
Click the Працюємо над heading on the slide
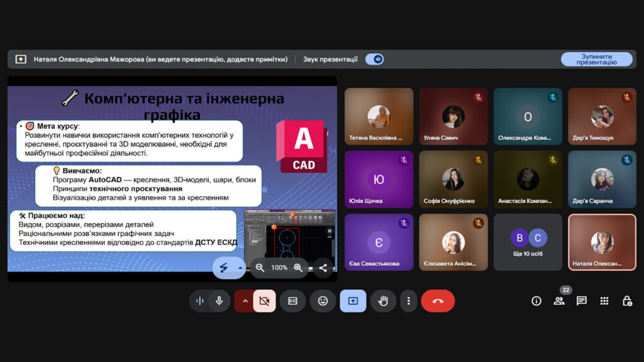[56, 216]
